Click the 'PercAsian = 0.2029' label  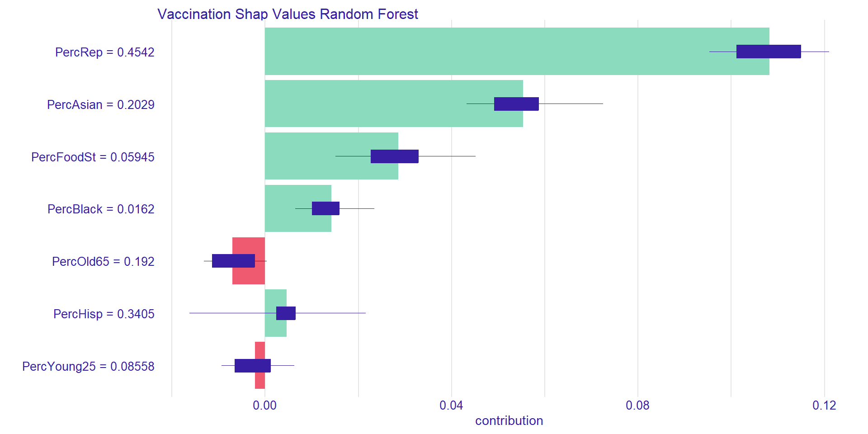coord(100,105)
